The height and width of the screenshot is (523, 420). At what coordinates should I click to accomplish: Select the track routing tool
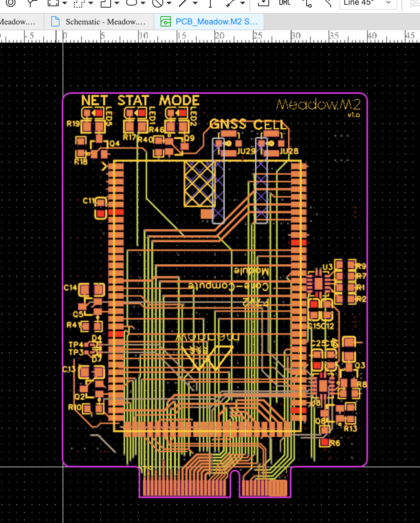pyautogui.click(x=32, y=3)
